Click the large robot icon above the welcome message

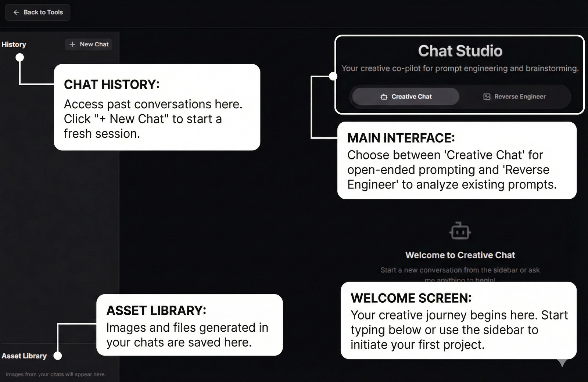460,231
